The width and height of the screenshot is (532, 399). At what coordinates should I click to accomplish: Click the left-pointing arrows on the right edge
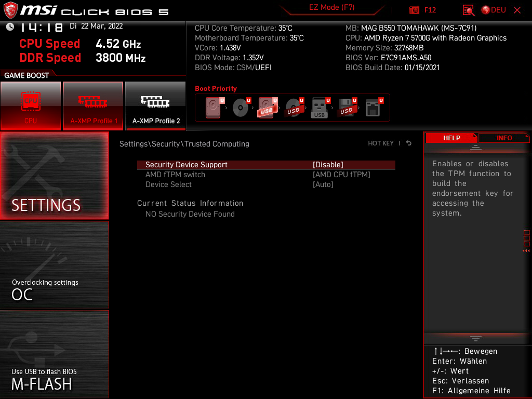526,251
